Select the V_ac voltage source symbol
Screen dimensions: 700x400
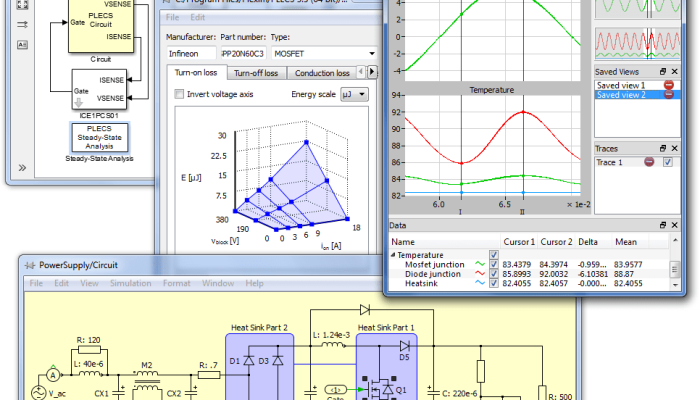point(38,393)
